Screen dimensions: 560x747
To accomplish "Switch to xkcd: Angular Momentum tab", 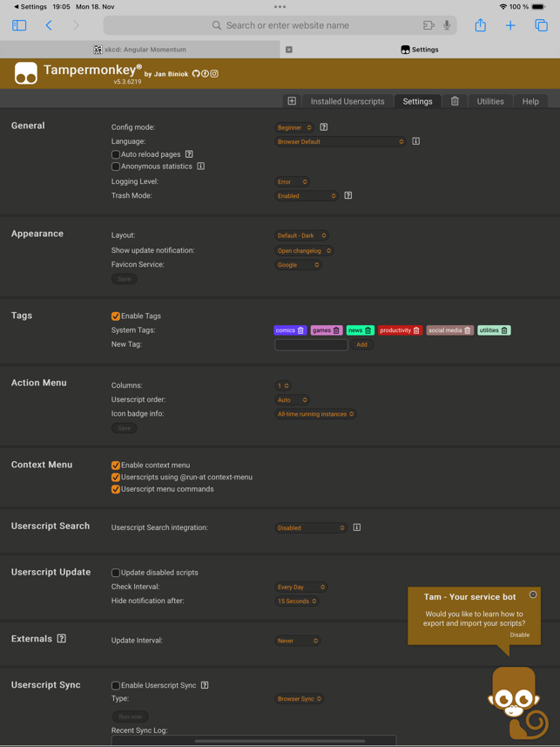I will click(x=139, y=50).
